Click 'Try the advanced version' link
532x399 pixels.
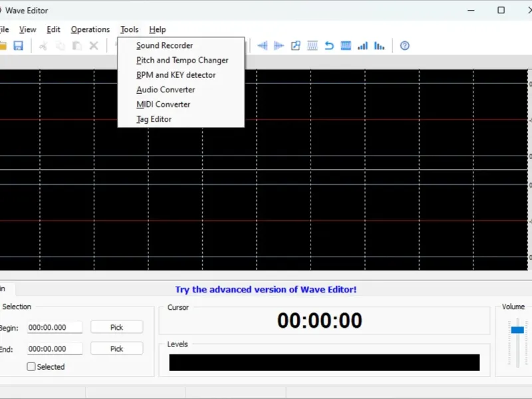pos(266,289)
